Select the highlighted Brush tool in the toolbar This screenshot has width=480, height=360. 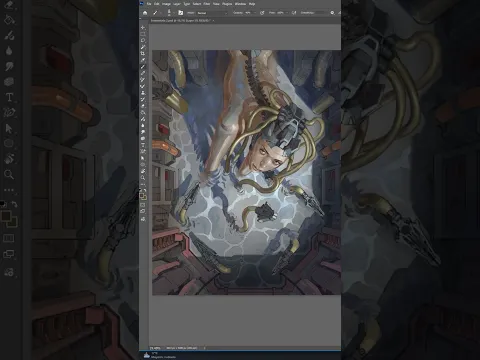143,67
